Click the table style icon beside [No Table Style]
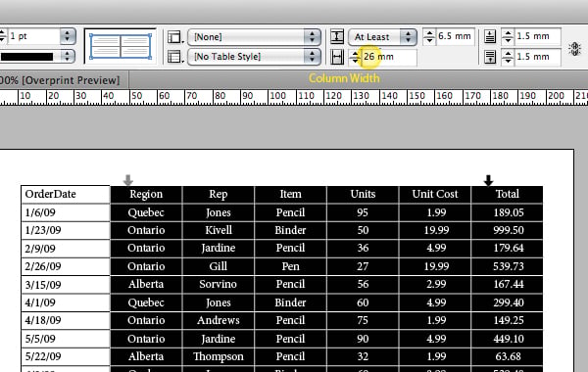588x372 pixels. pyautogui.click(x=174, y=57)
